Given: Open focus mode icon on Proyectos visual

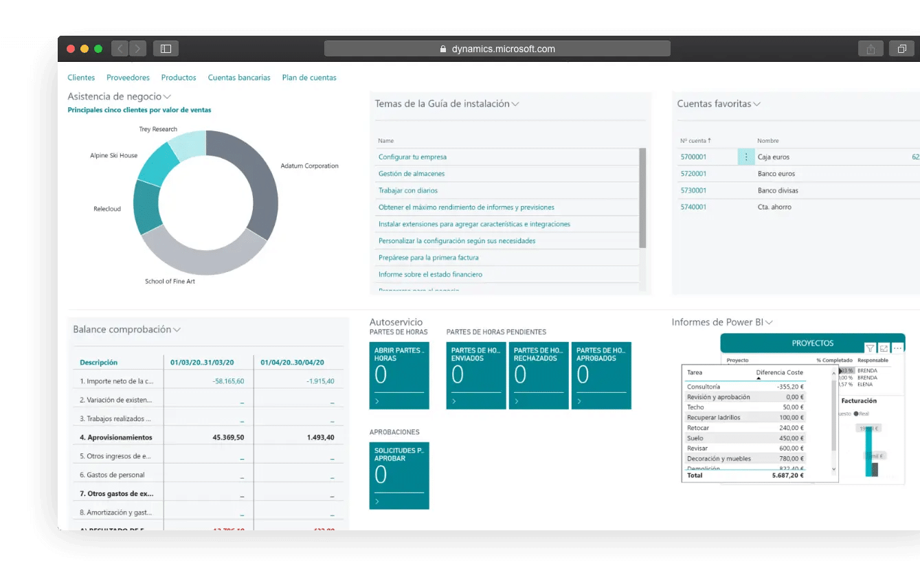Looking at the screenshot, I should [884, 348].
